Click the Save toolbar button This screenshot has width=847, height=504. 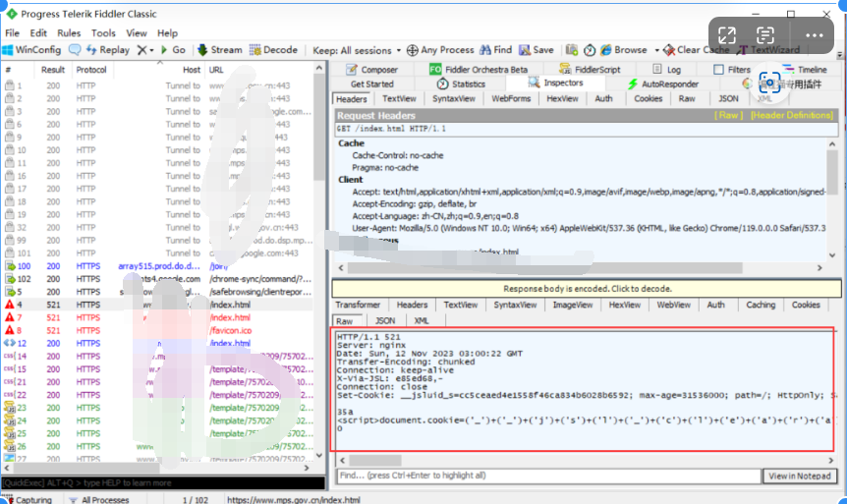coord(536,50)
